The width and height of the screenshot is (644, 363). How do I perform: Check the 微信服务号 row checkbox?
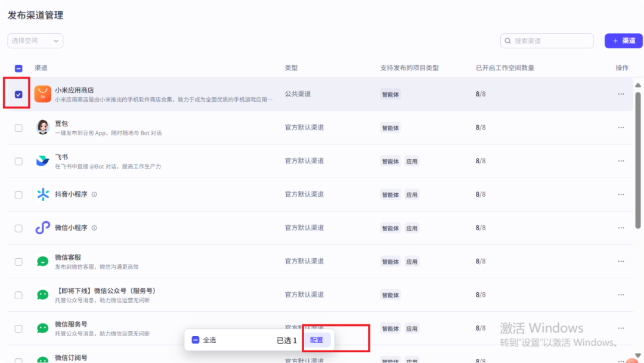[x=18, y=329]
